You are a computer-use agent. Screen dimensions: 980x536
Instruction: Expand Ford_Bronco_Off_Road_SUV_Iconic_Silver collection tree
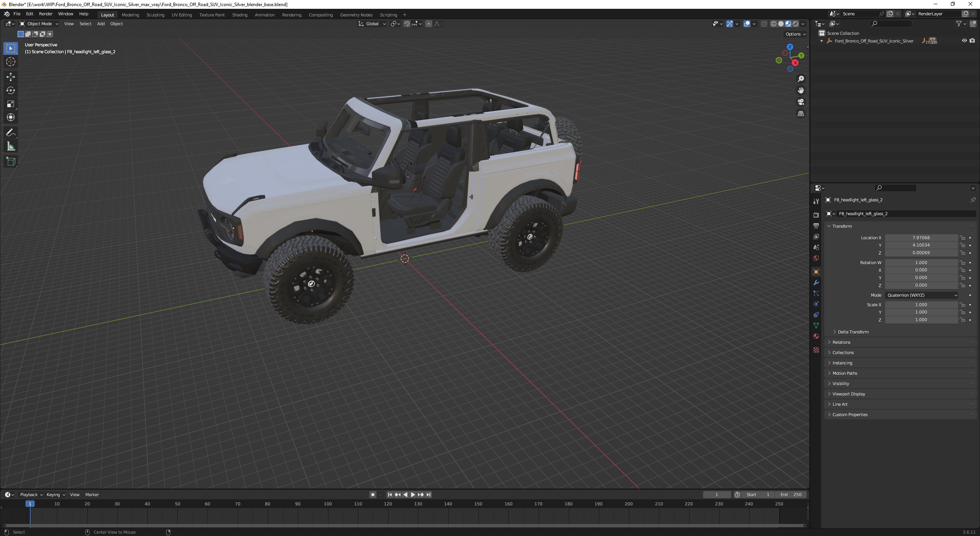[822, 41]
